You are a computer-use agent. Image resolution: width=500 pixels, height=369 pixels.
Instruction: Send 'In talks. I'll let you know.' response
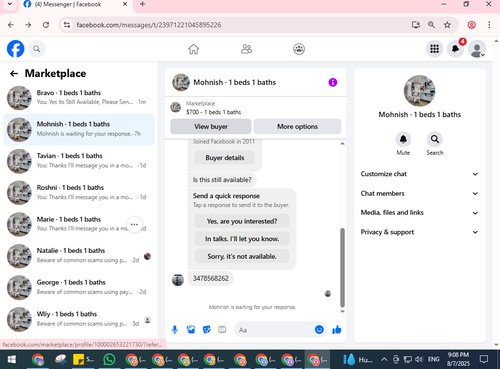[242, 239]
